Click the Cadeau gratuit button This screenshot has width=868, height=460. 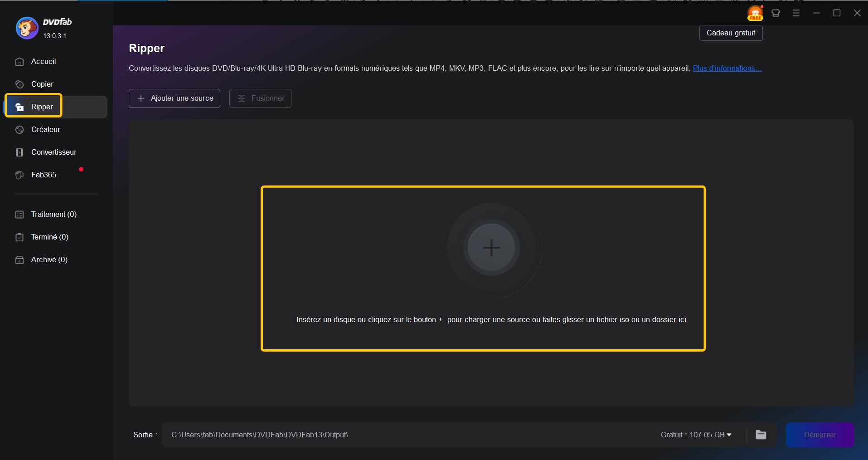(x=731, y=33)
